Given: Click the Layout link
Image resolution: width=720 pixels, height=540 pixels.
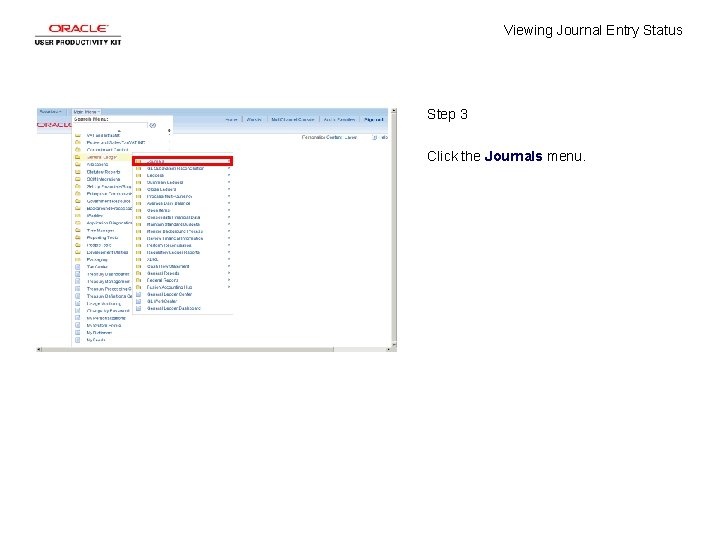Looking at the screenshot, I should click(351, 137).
